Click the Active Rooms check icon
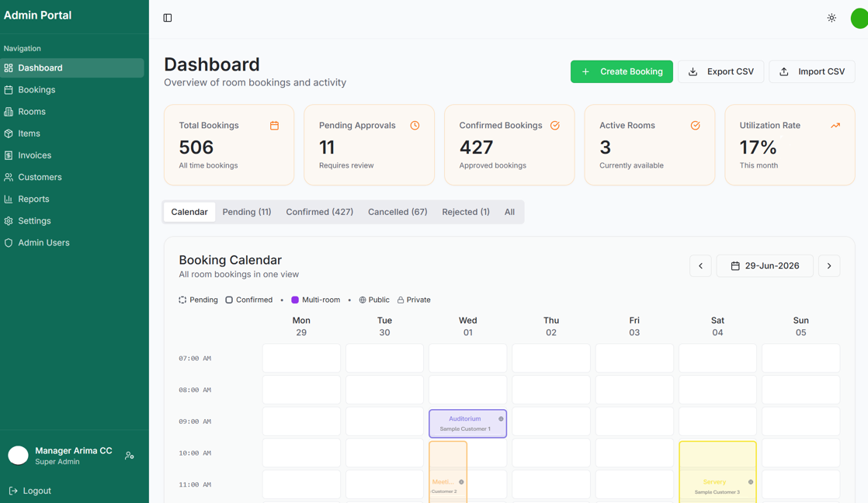This screenshot has width=868, height=503. coord(696,126)
